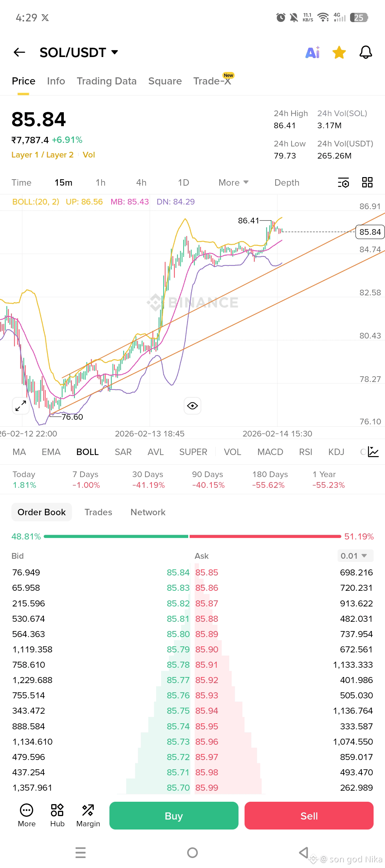The image size is (385, 868).
Task: Enable the EMA indicator
Action: click(51, 452)
